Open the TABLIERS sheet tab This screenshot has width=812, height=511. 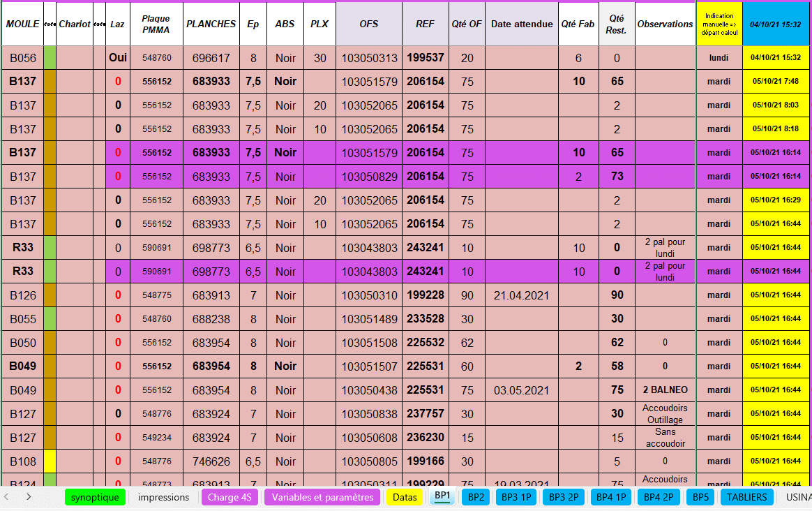tap(746, 497)
